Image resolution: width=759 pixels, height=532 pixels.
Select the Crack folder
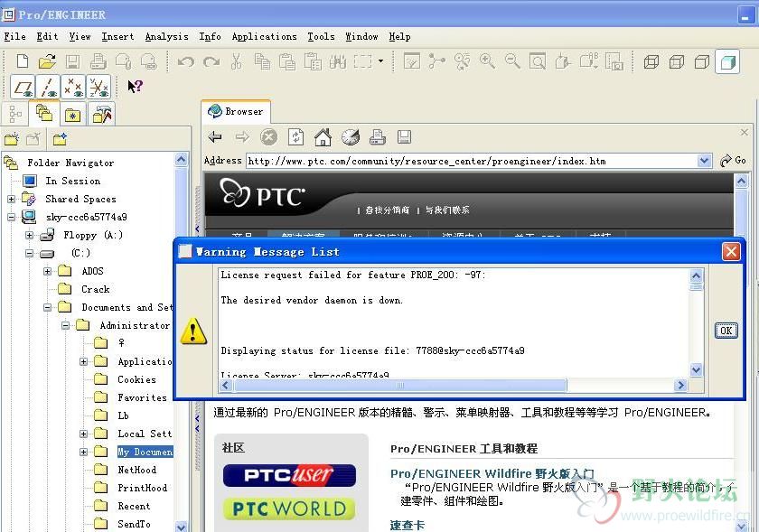coord(95,289)
